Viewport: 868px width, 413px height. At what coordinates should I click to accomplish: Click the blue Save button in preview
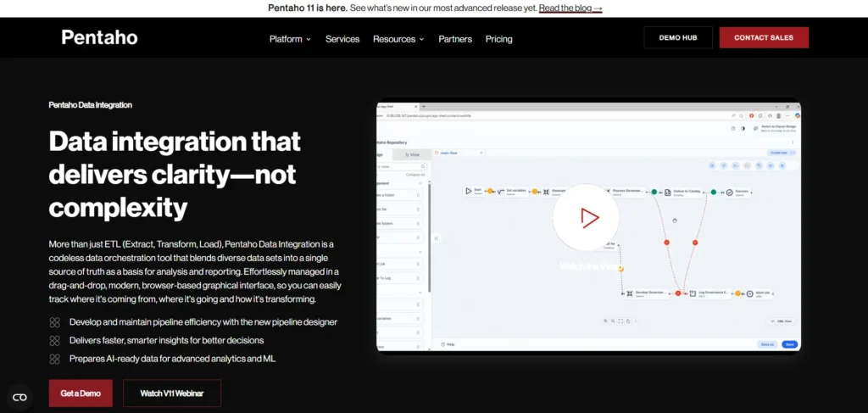(x=789, y=344)
